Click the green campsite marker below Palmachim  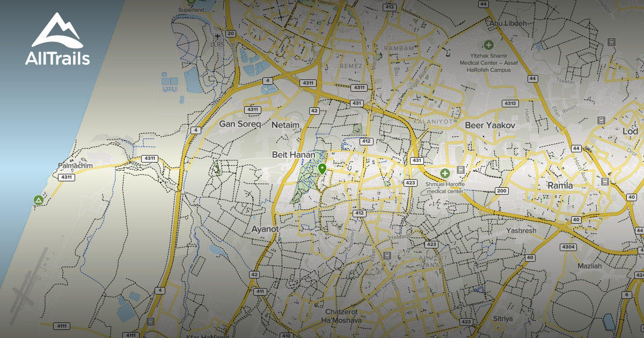pos(39,200)
